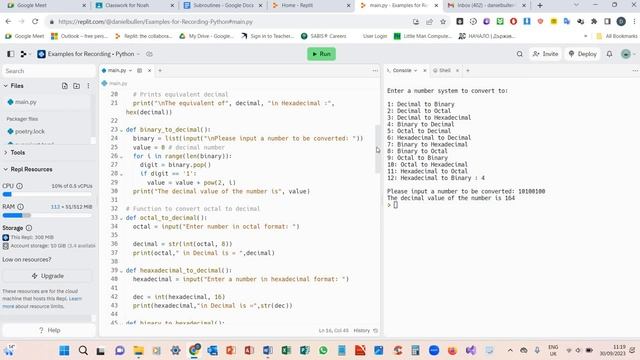Close the Console tab
The image size is (640, 360).
pos(424,71)
